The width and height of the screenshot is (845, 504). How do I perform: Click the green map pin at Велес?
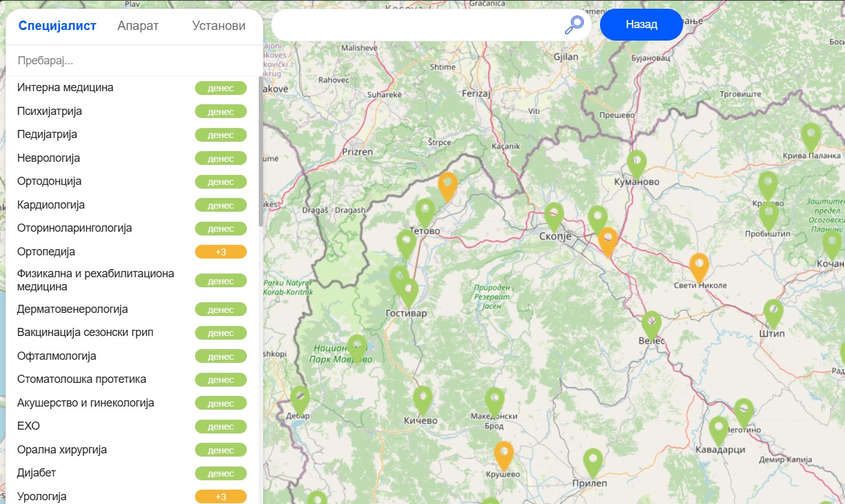(x=651, y=325)
